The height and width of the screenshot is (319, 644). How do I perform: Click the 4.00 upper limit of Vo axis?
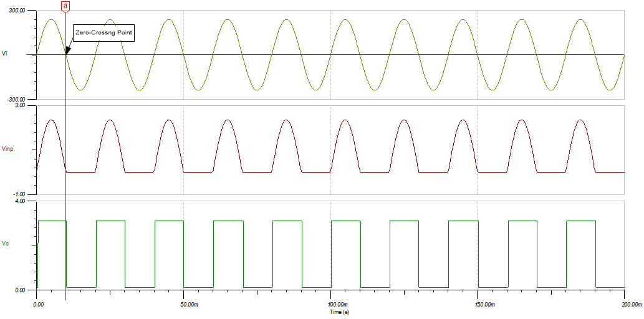[x=21, y=202]
